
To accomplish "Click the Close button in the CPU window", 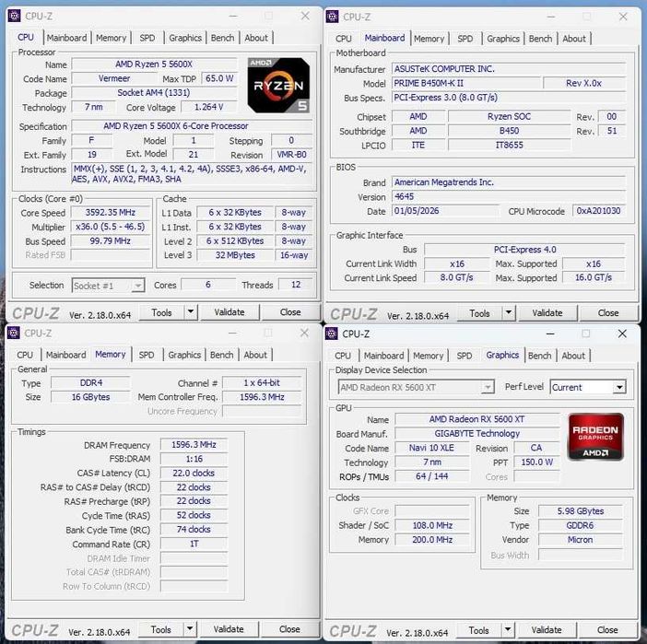I will point(290,312).
